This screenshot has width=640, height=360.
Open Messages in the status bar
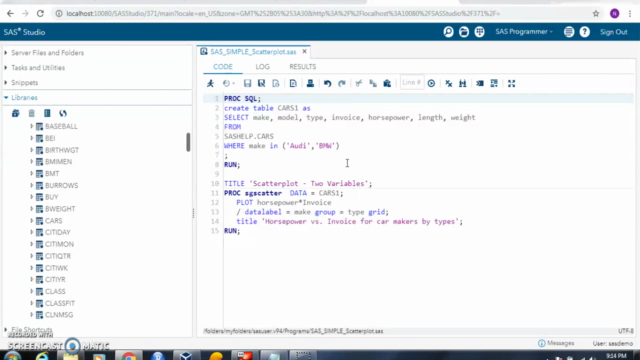[556, 343]
